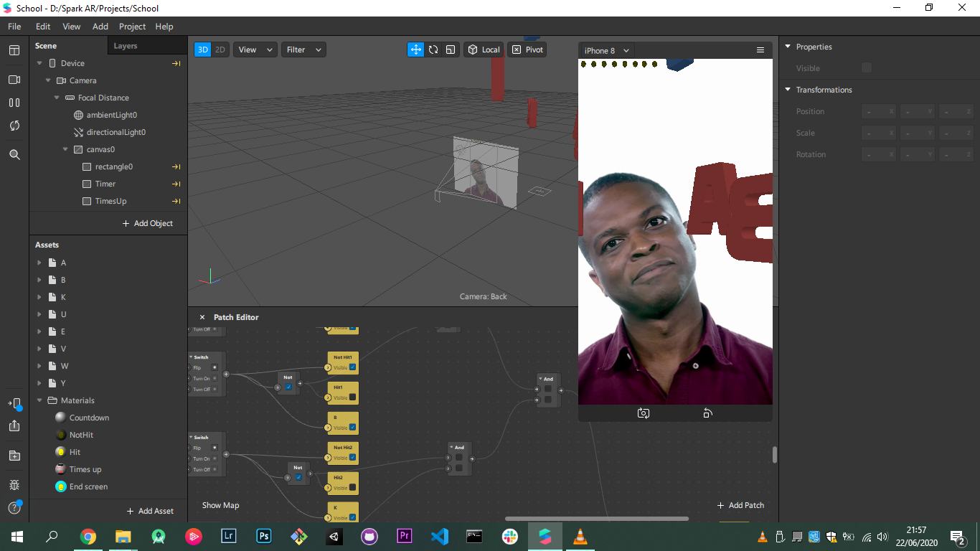Switch viewport to 3D mode

pyautogui.click(x=203, y=50)
